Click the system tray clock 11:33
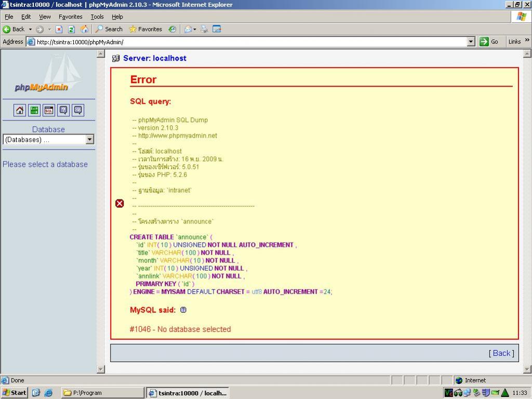Viewport: 532px width, 399px height. coord(520,393)
